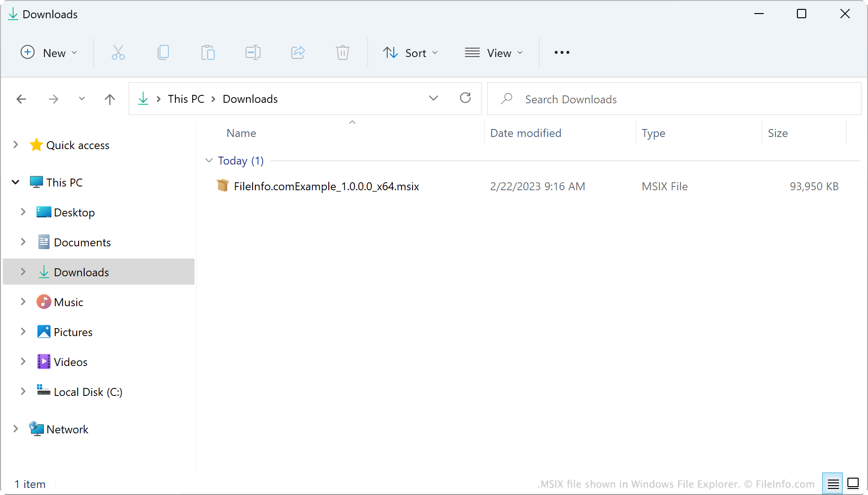Collapse the Today file group
868x495 pixels.
point(209,160)
